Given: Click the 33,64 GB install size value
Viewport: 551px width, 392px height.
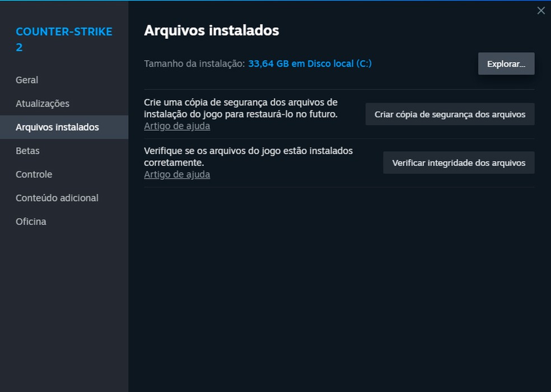Looking at the screenshot, I should [x=268, y=64].
